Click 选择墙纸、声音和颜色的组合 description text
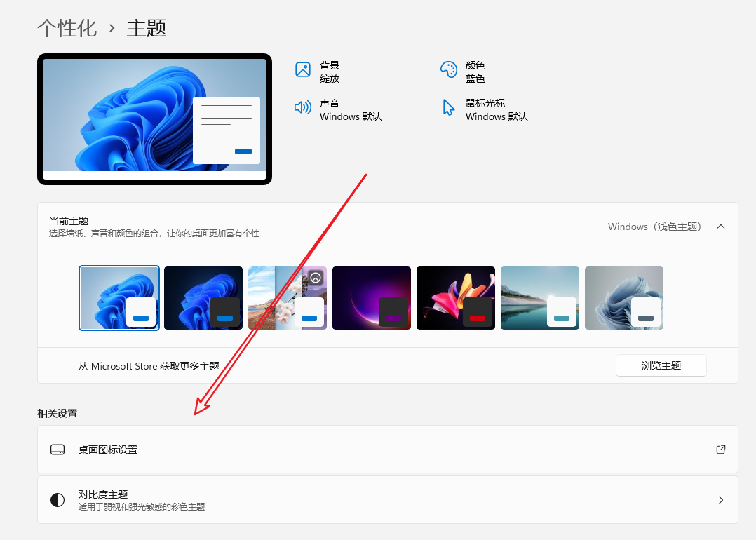Image resolution: width=756 pixels, height=540 pixels. [x=154, y=234]
